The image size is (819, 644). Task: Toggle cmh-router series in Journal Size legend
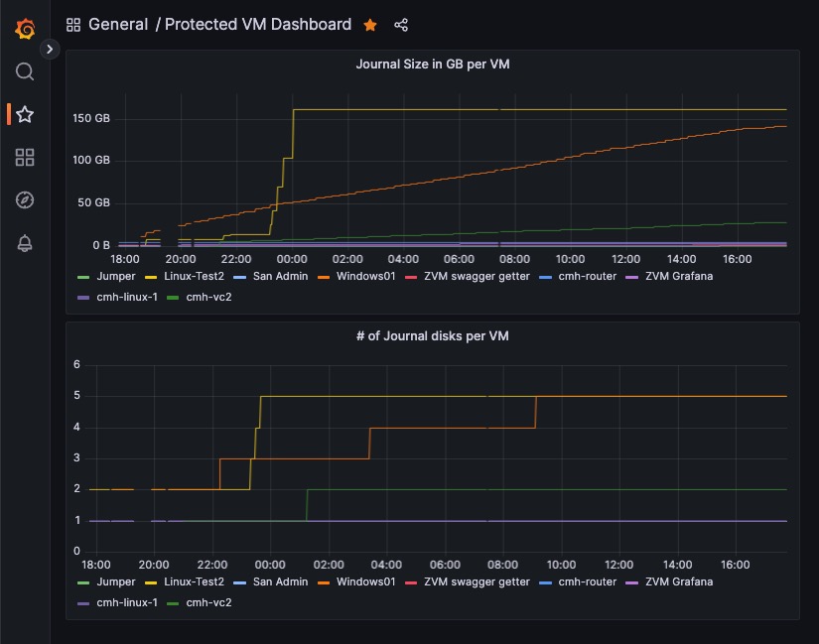(x=587, y=276)
